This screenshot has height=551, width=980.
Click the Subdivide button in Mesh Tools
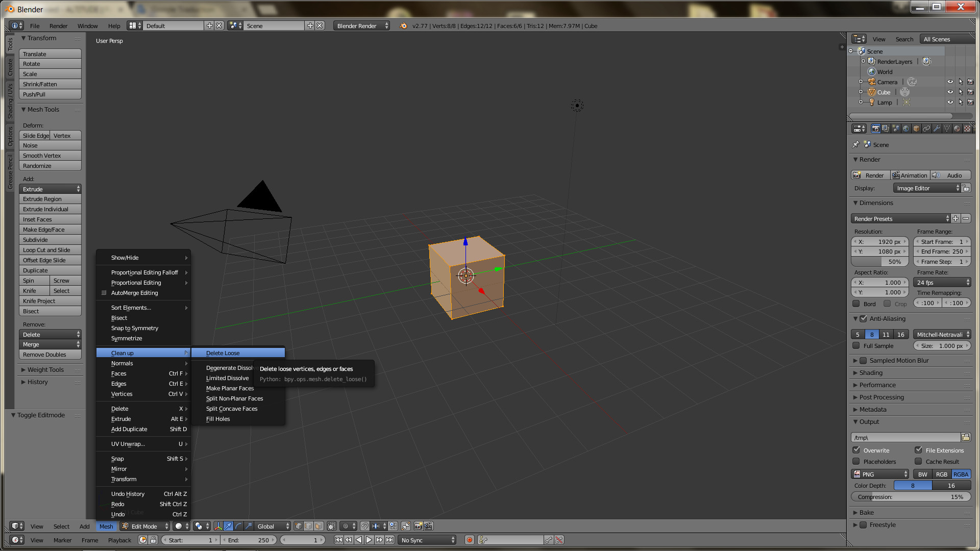pyautogui.click(x=50, y=240)
